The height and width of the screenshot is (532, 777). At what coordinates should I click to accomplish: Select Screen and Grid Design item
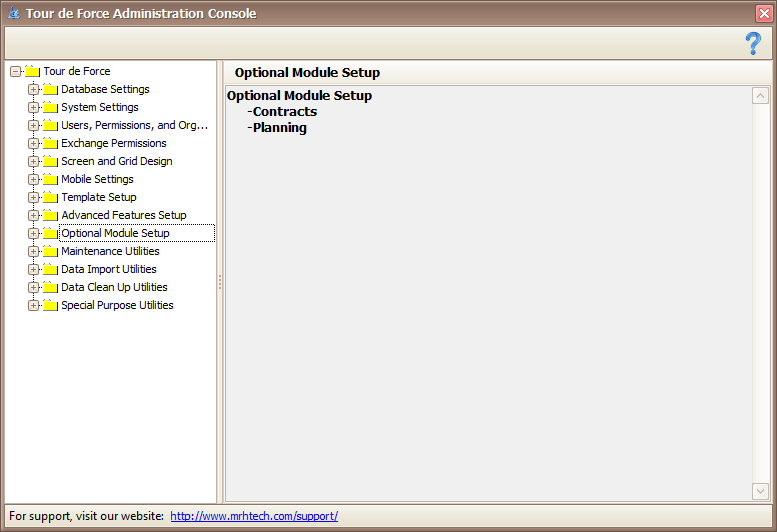(116, 161)
